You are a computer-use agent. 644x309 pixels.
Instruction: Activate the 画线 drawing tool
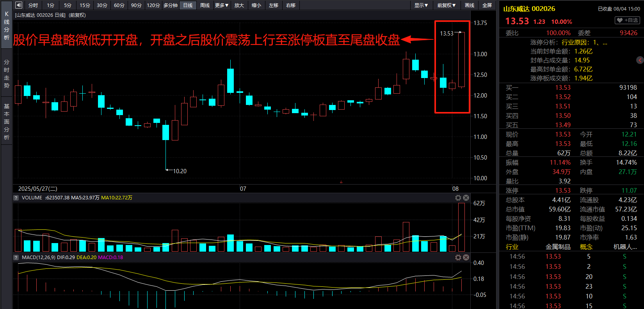(470, 5)
